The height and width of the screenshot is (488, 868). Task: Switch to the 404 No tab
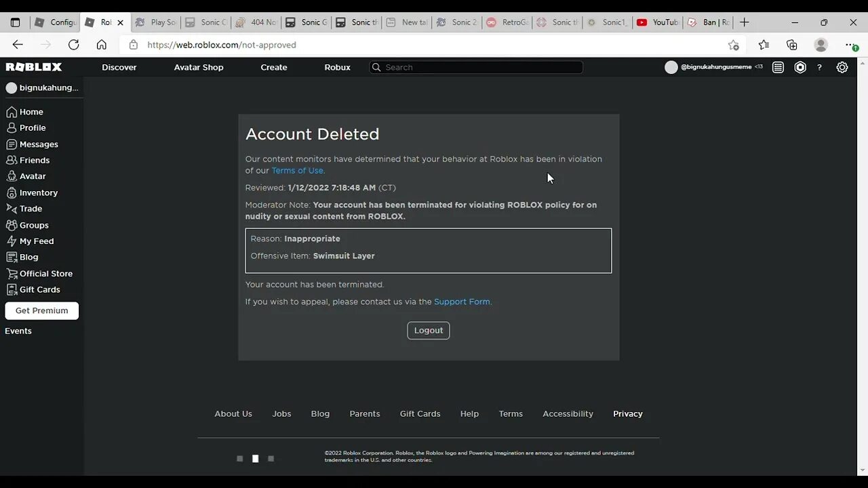pos(256,22)
